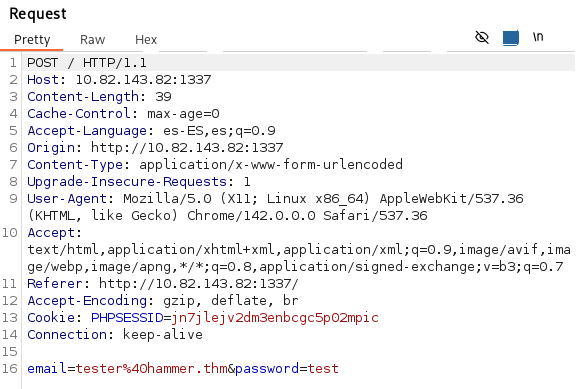Click the Accept-Encoding header line
The height and width of the screenshot is (389, 577).
pos(163,301)
